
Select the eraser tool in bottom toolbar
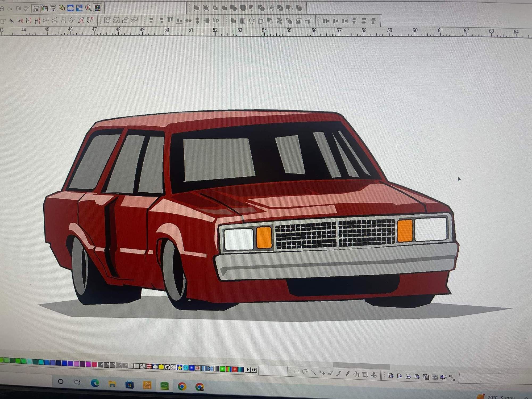[330, 373]
